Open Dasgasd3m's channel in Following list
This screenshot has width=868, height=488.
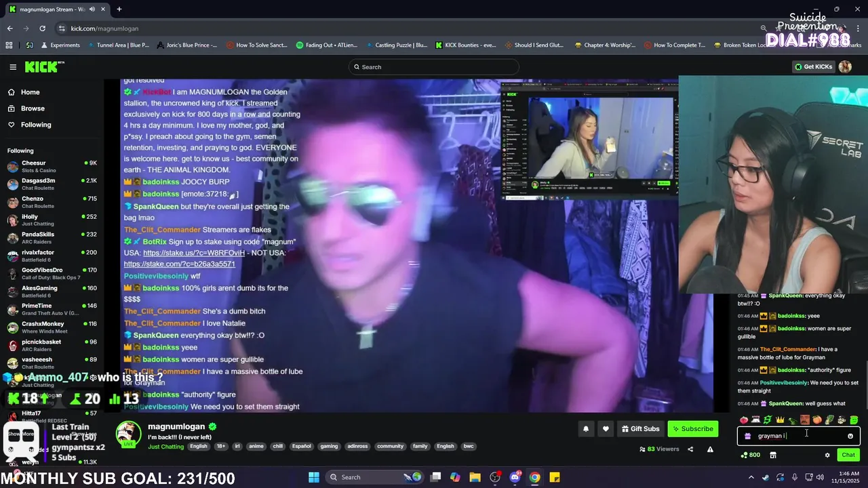coord(52,184)
